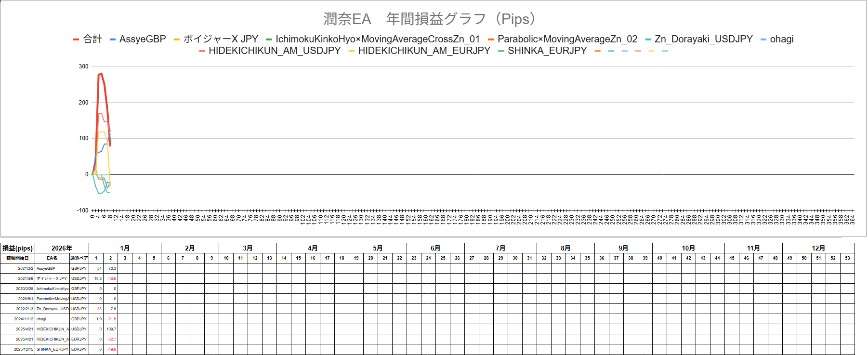868x355 pixels.
Task: Click the AssyeGBP week 2 value 70.3
Action: (111, 268)
